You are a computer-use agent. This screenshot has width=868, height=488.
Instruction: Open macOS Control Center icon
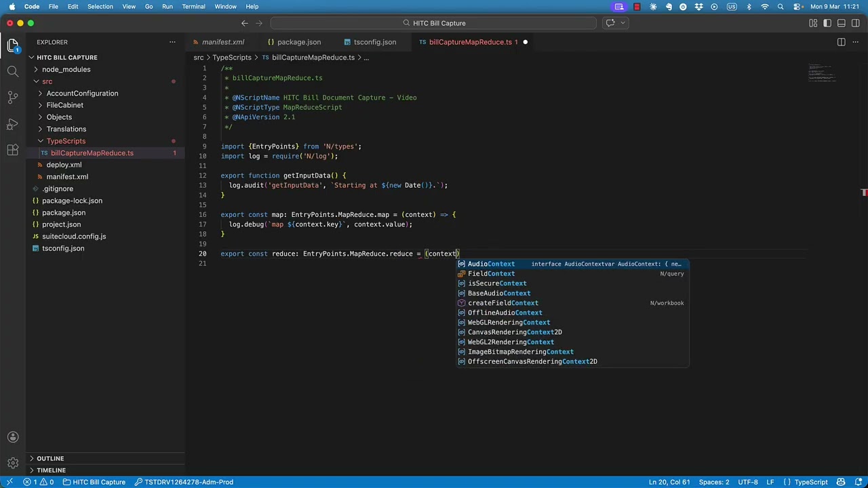(x=797, y=7)
